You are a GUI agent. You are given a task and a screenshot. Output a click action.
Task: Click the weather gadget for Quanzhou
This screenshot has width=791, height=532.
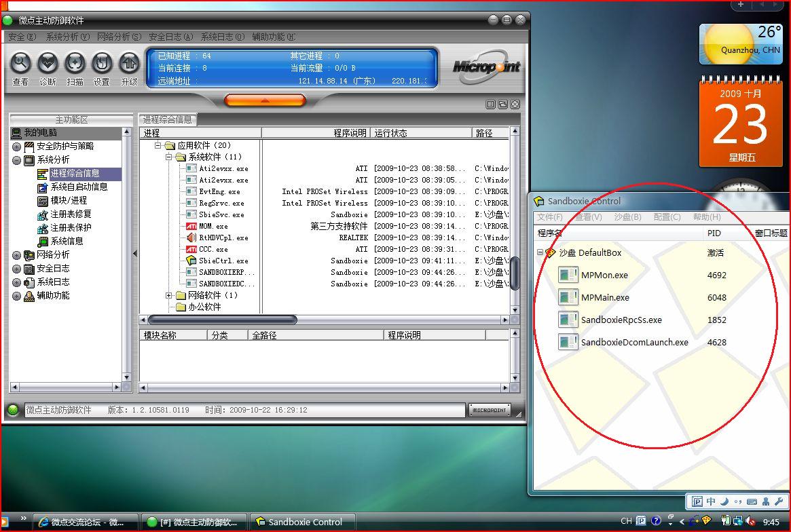click(741, 44)
